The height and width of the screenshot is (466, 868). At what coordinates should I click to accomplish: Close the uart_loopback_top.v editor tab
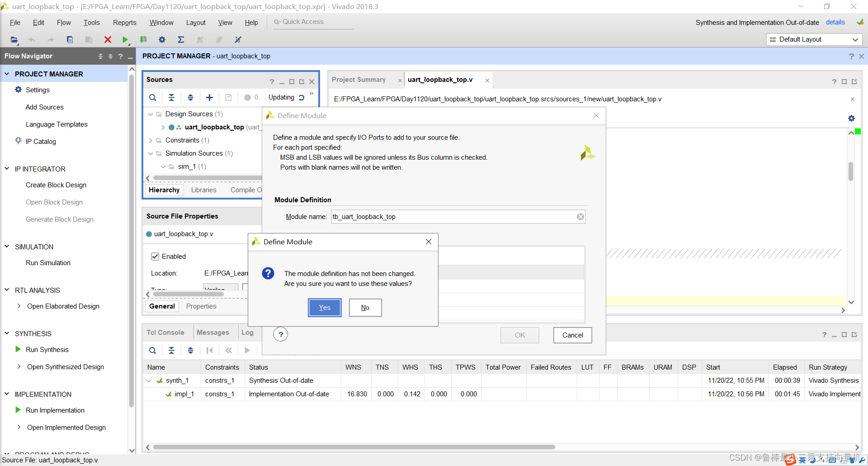(487, 81)
